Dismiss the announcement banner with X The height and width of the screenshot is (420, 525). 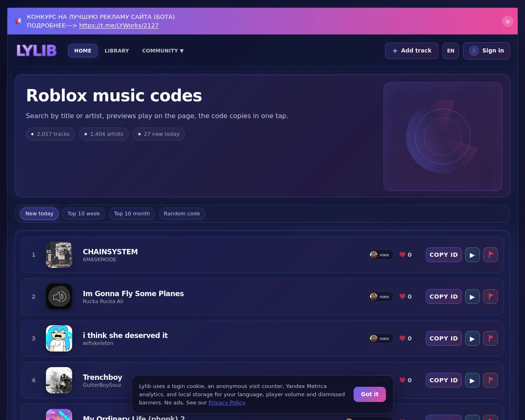pos(508,21)
